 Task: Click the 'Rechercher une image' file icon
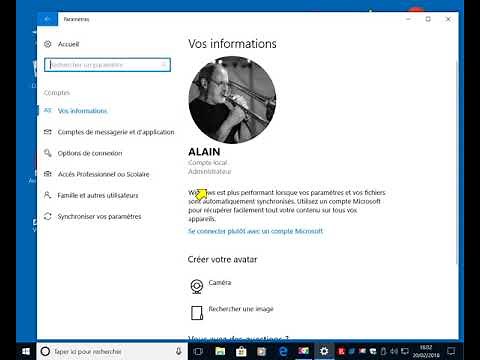click(197, 313)
